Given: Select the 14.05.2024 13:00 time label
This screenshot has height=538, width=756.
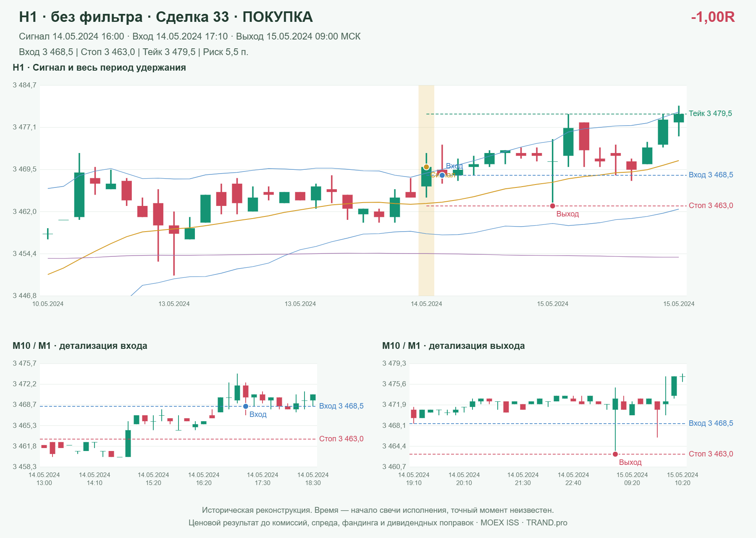Looking at the screenshot, I should pos(44,479).
